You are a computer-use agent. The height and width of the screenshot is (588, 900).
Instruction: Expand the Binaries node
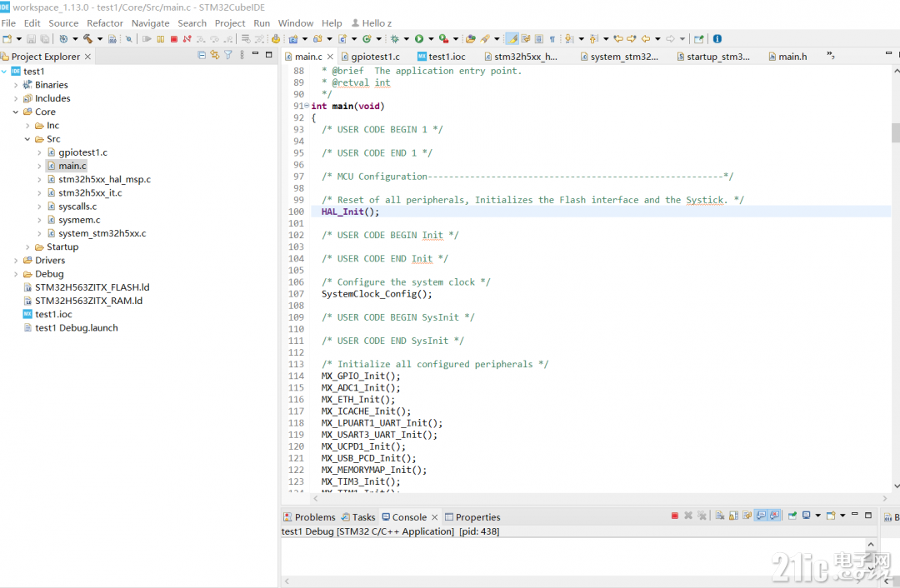16,85
